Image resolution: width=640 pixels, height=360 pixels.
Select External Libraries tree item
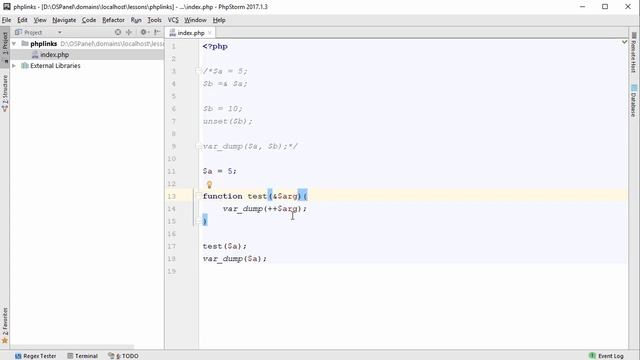click(55, 66)
